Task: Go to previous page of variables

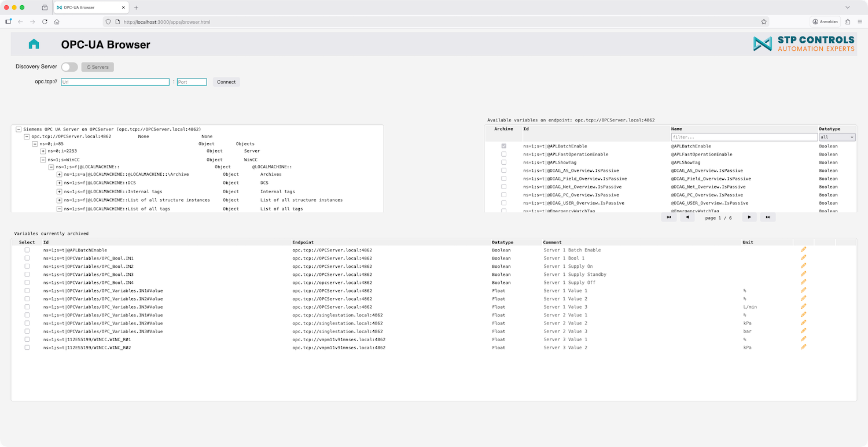Action: [687, 217]
